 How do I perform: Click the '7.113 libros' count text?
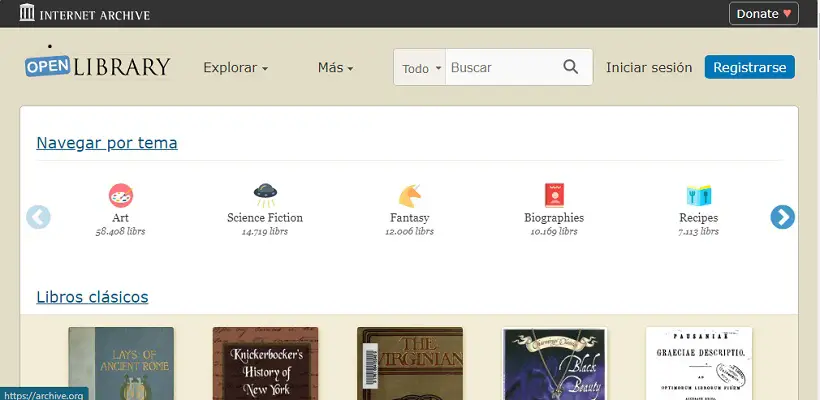(699, 232)
